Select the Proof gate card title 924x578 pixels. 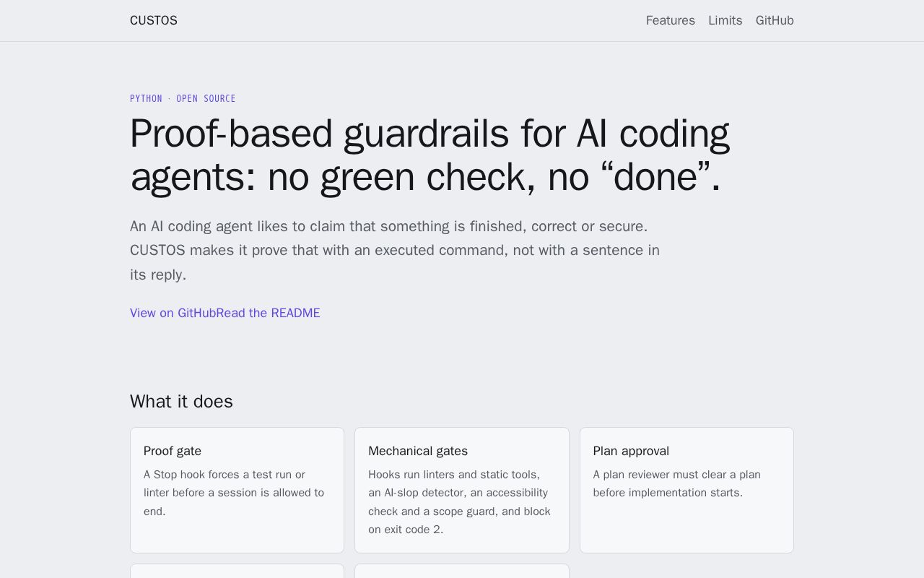173,451
